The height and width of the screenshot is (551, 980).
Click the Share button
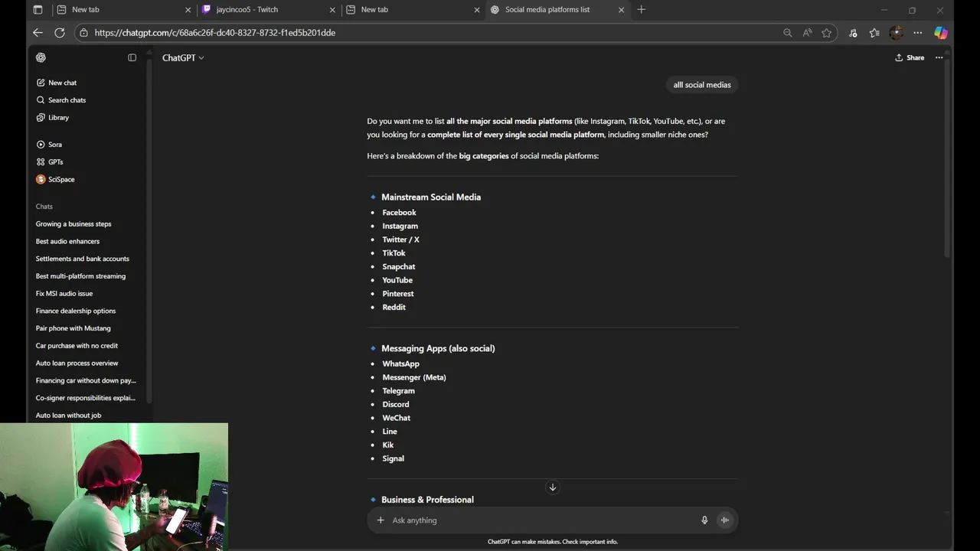pos(910,57)
